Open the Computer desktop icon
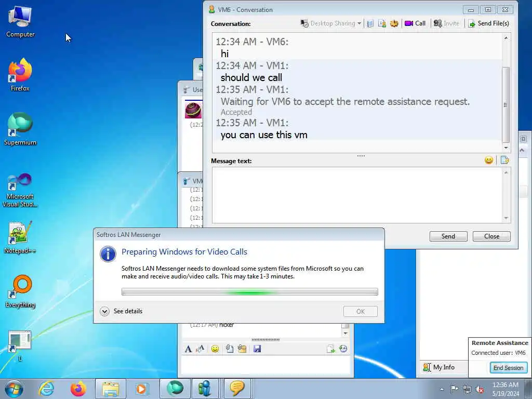This screenshot has width=532, height=399. (20, 21)
